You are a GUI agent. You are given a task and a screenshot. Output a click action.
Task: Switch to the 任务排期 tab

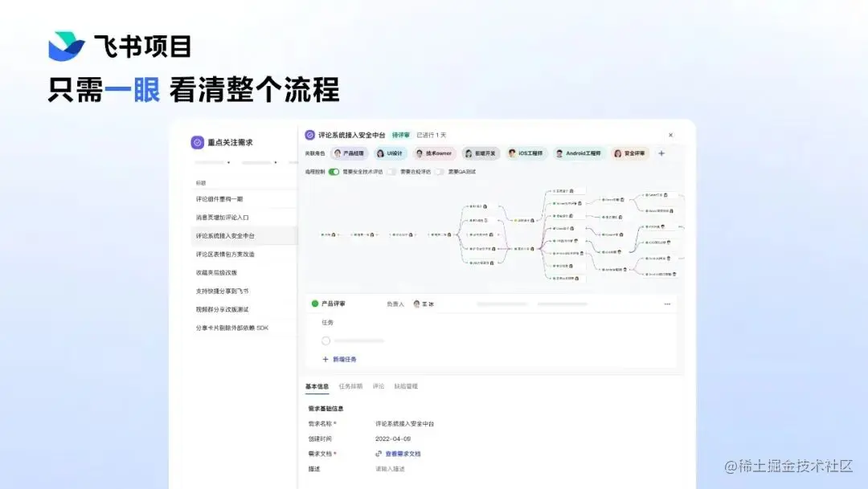pos(352,385)
